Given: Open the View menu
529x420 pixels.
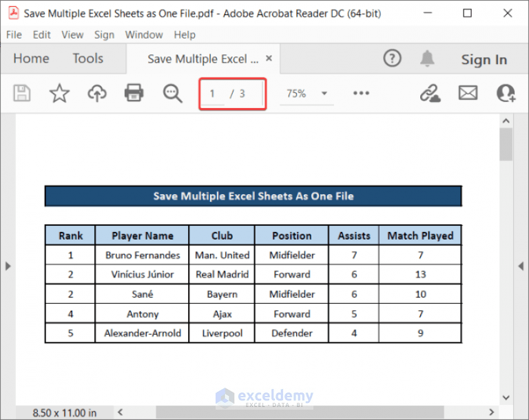Looking at the screenshot, I should pyautogui.click(x=72, y=34).
